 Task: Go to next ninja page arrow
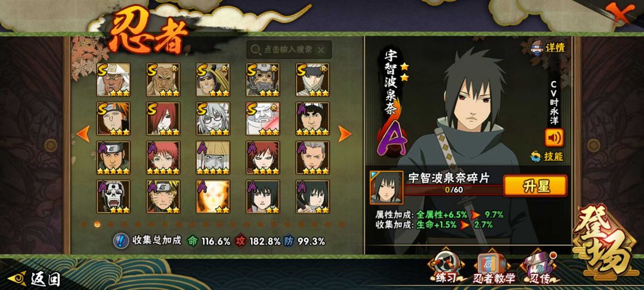point(344,134)
